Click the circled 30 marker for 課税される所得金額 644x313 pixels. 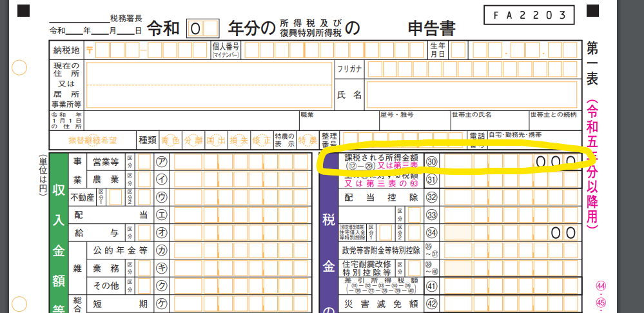(432, 161)
